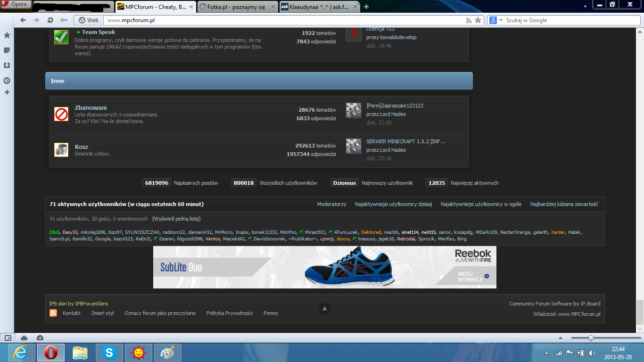Open the Kosz forum
This screenshot has height=362, width=644.
pos(82,147)
